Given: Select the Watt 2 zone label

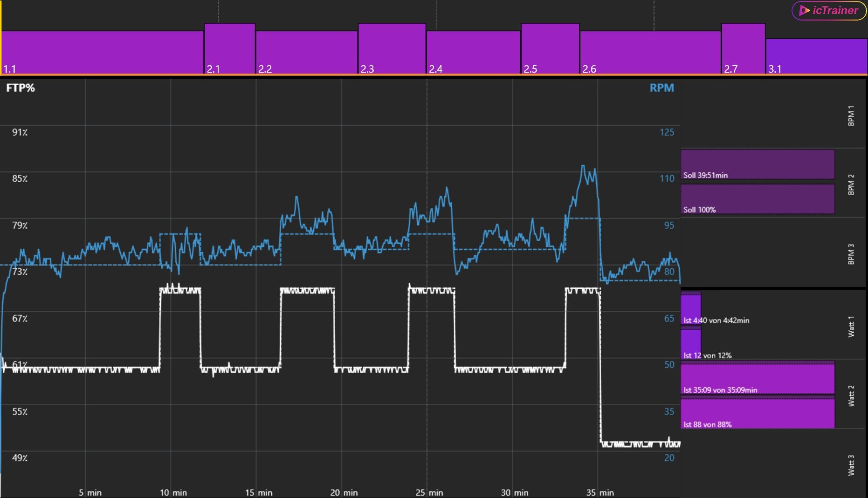Looking at the screenshot, I should coord(851,396).
